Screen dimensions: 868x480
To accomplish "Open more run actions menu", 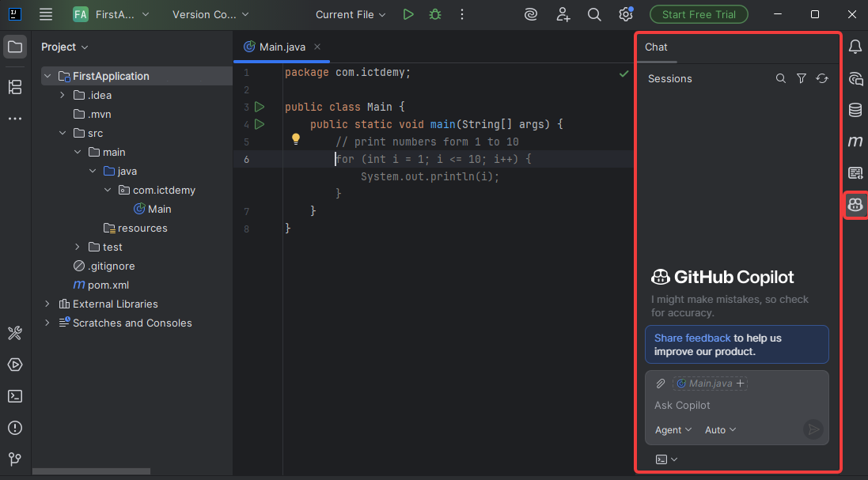I will 461,14.
